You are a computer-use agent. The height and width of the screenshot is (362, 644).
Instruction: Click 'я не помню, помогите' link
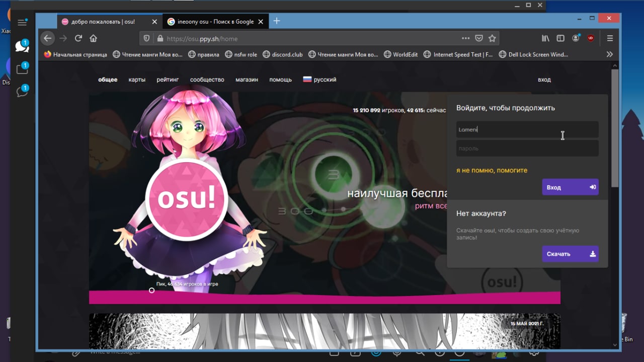point(492,171)
